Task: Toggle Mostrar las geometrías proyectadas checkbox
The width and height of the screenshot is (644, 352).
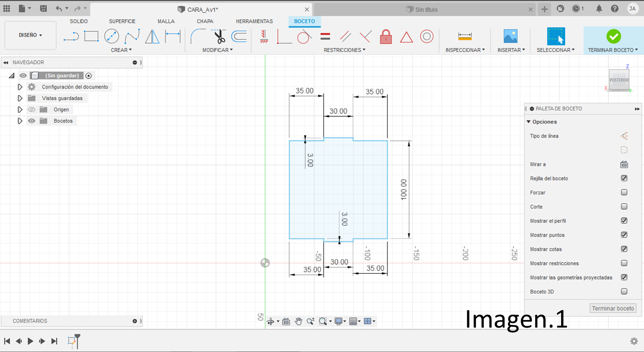Action: [624, 277]
